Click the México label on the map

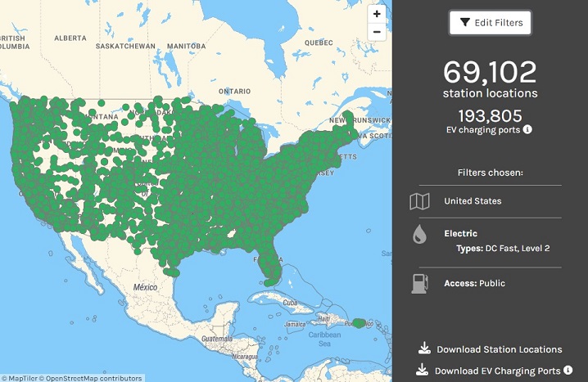145,288
